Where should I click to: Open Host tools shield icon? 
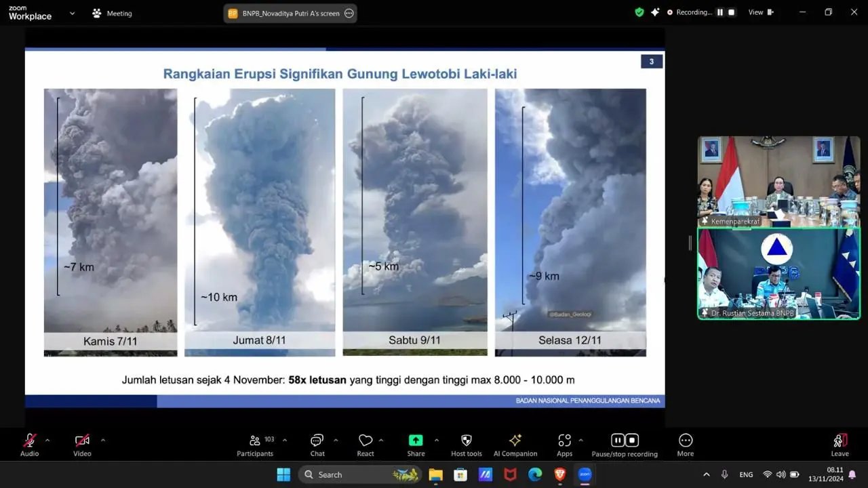(x=466, y=441)
